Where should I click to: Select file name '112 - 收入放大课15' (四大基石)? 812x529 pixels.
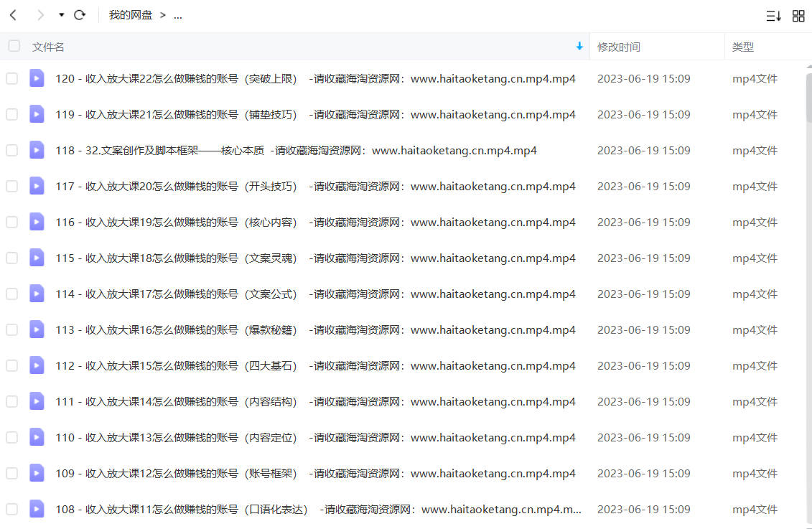point(315,366)
